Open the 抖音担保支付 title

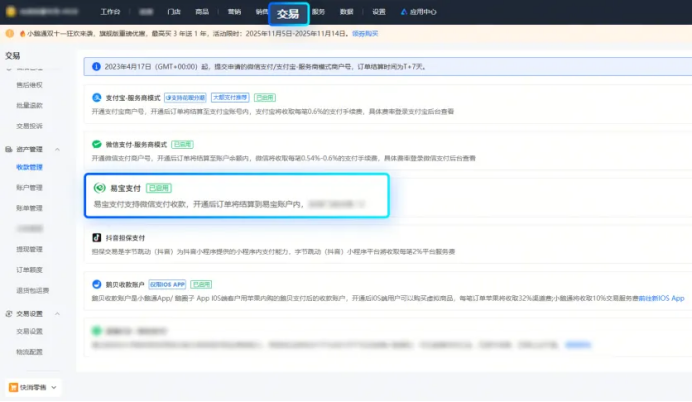click(125, 237)
